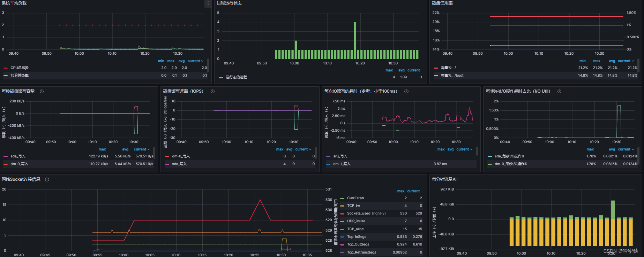The image size is (644, 257).
Task: Open the 系统平均负载 panel title menu
Action: coord(14,3)
